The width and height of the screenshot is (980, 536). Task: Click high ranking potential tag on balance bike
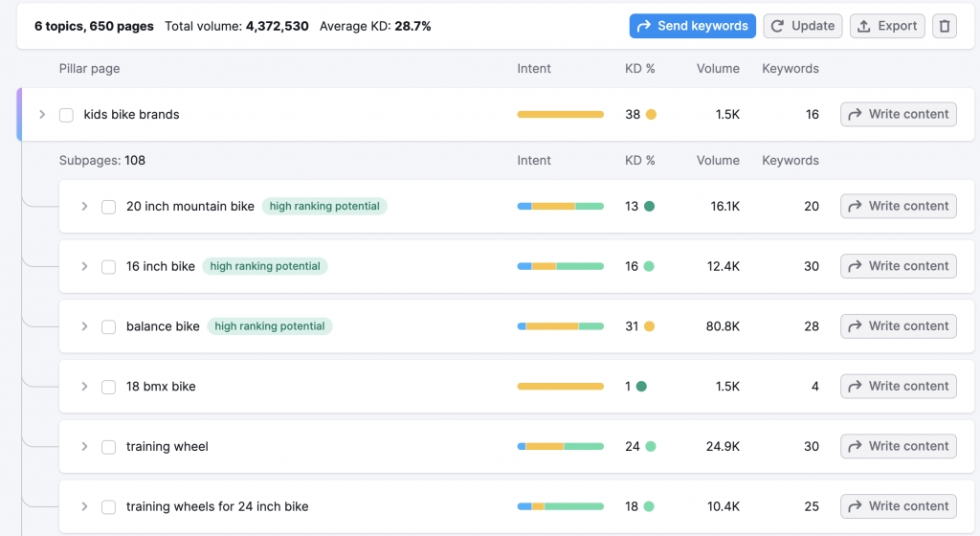[269, 326]
